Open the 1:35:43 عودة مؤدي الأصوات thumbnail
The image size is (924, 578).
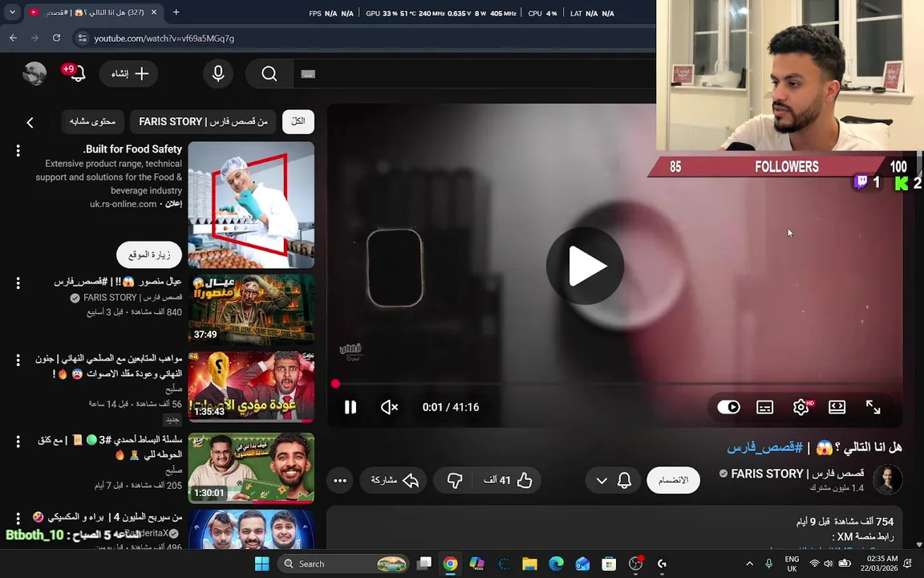point(251,387)
